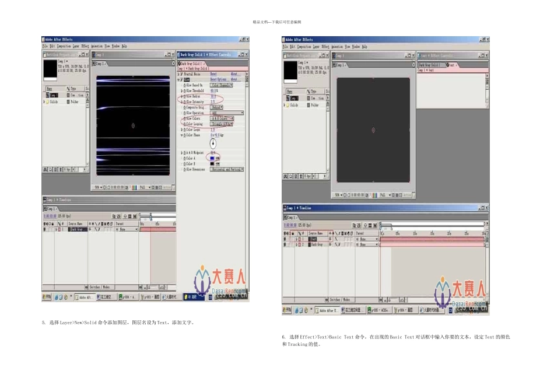Open the blue Color A swatch
This screenshot has height=392, width=554.
coord(212,158)
